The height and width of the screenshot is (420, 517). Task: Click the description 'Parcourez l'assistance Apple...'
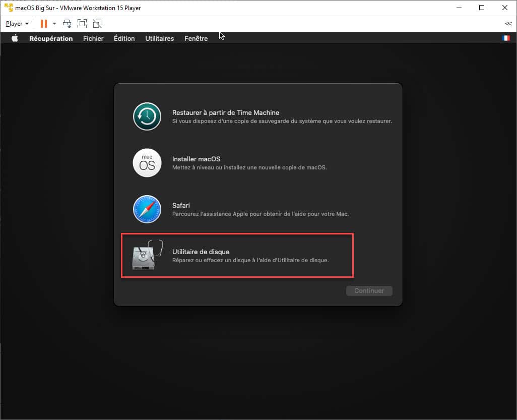pos(261,214)
